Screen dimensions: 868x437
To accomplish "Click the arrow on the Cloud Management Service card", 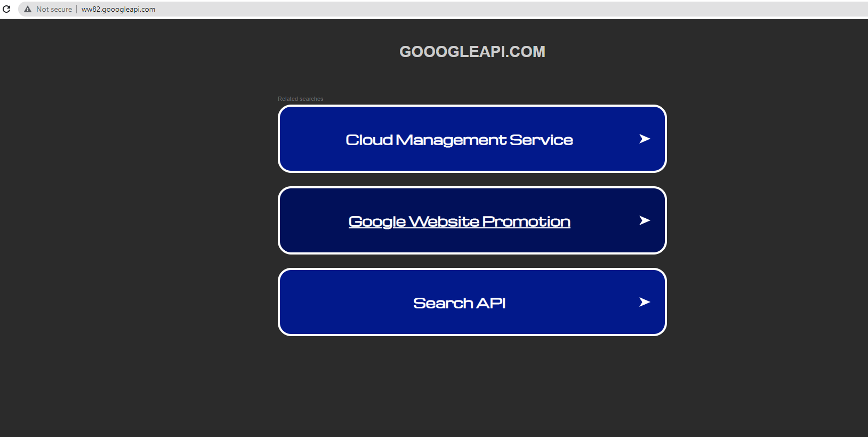I will click(644, 139).
